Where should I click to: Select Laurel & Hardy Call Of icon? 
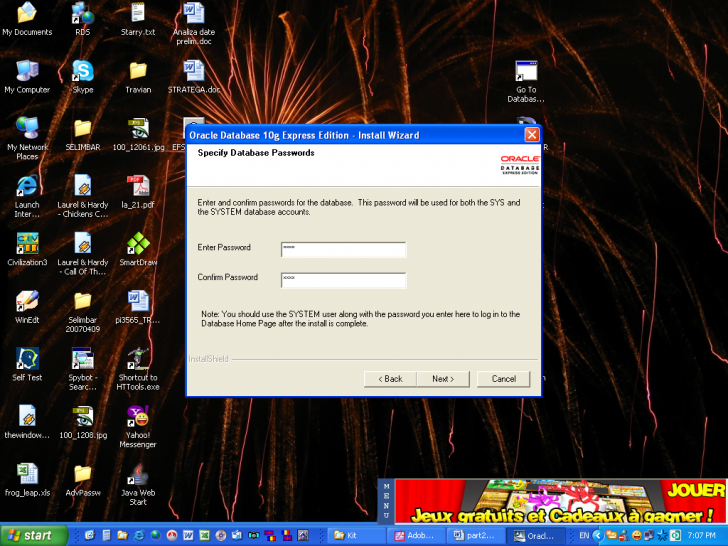pos(83,254)
